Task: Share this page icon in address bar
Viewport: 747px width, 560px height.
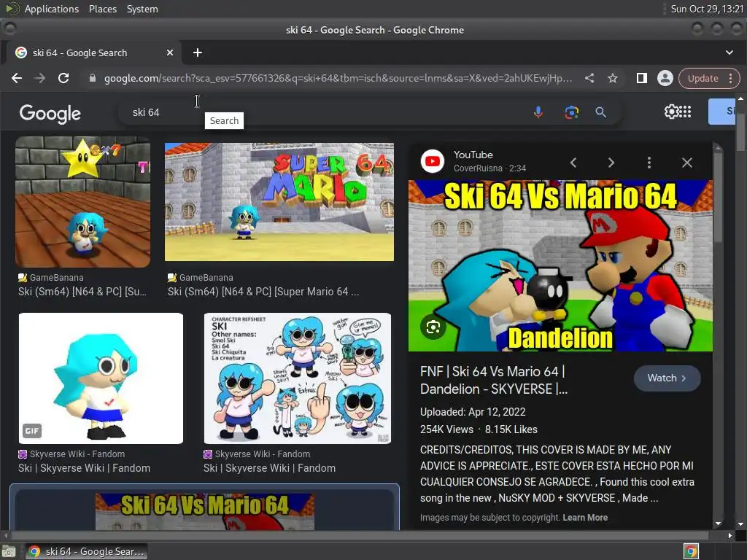Action: [589, 78]
